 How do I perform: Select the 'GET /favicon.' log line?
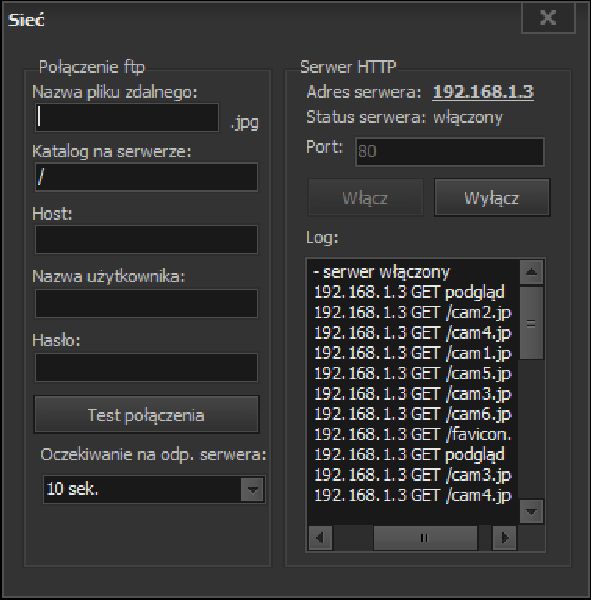click(x=413, y=434)
